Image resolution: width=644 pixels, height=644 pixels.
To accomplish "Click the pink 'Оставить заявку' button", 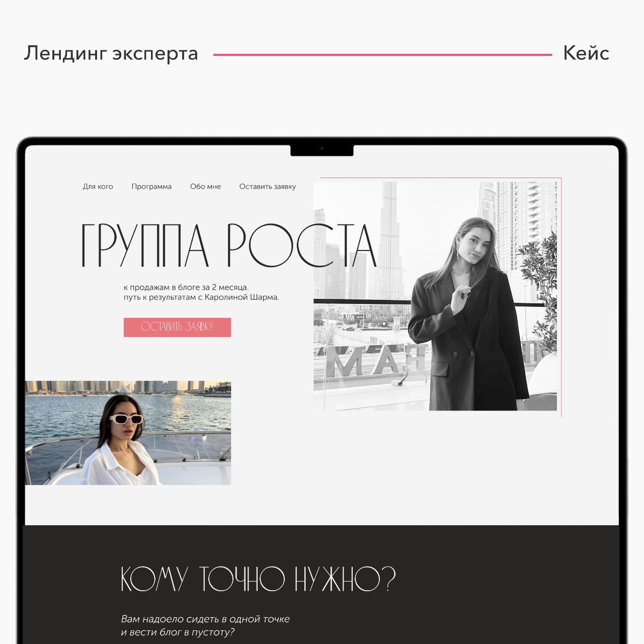I will (177, 327).
